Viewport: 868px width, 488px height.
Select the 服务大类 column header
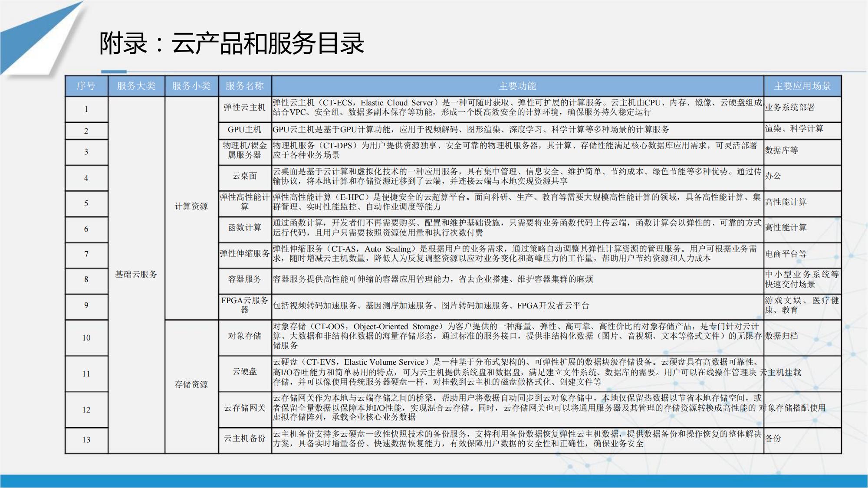pyautogui.click(x=136, y=86)
